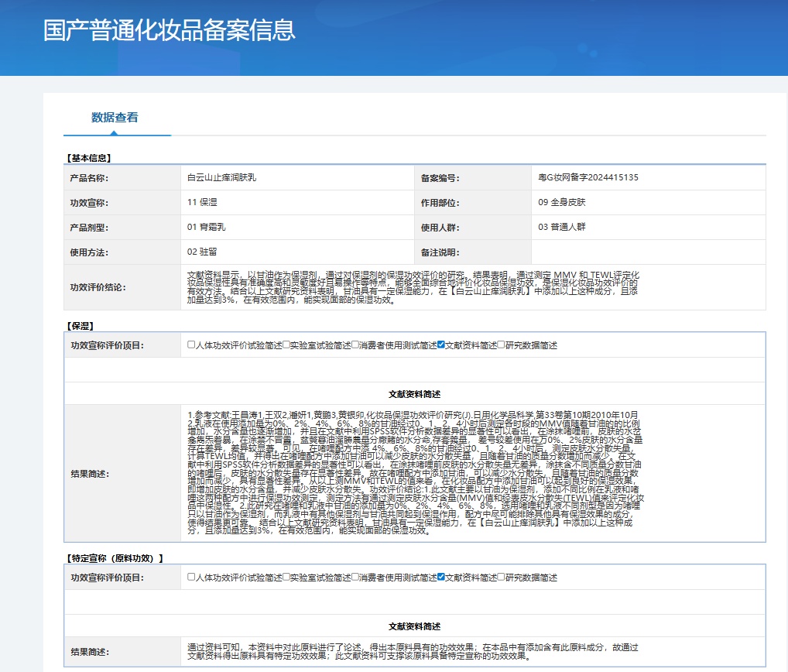Click 功效宣称评价项目 label in 特定宣称 section
Screen dimensions: 788x672
[107, 578]
